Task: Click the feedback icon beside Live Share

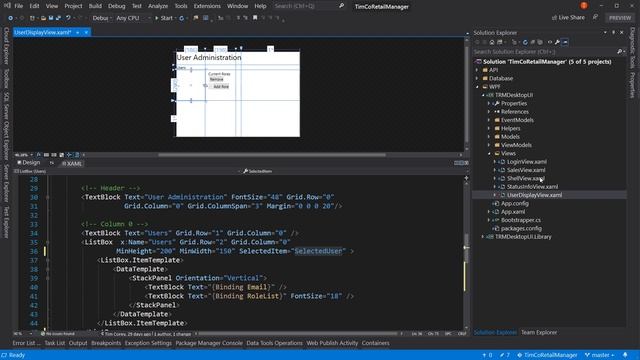Action: (x=596, y=17)
